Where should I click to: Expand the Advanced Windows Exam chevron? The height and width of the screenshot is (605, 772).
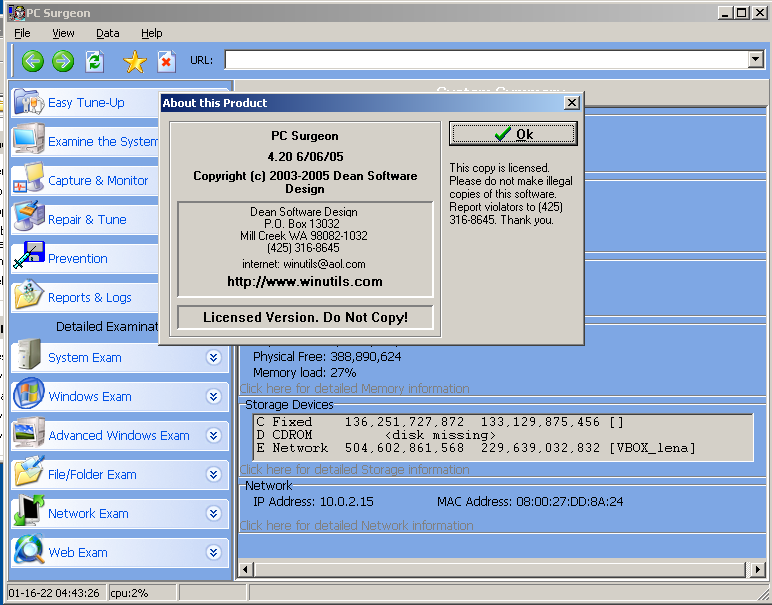213,435
